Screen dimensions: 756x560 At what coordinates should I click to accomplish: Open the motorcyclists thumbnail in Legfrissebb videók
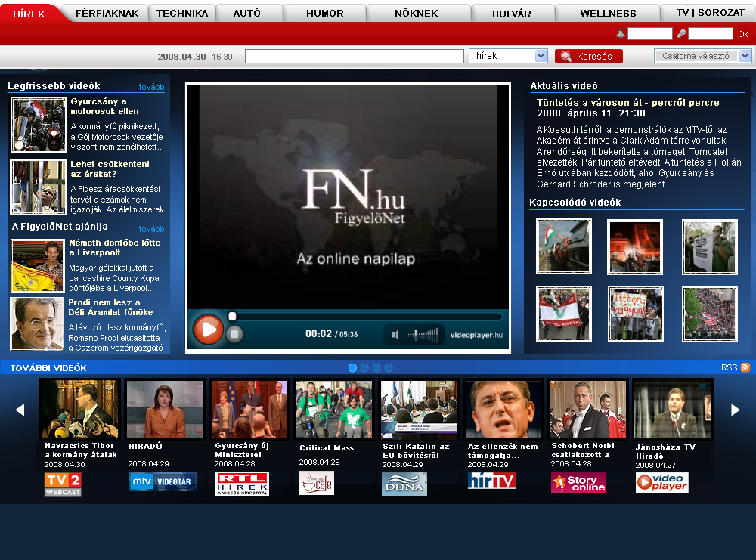(x=38, y=125)
